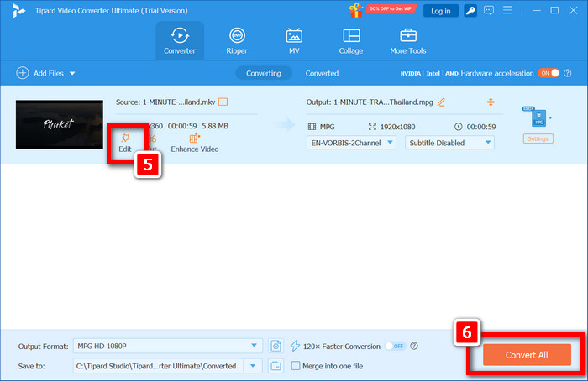588x381 pixels.
Task: Go to the Collage tab
Action: click(x=351, y=41)
